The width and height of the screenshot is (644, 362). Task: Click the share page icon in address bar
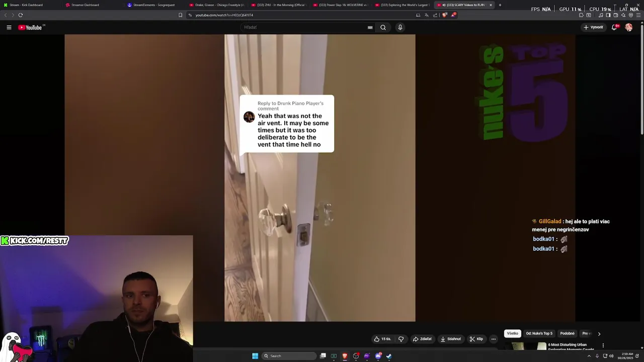(x=435, y=15)
